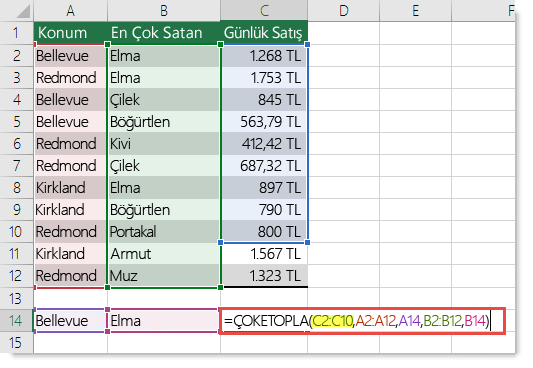
Task: Select cell with 845 TL
Action: (264, 100)
